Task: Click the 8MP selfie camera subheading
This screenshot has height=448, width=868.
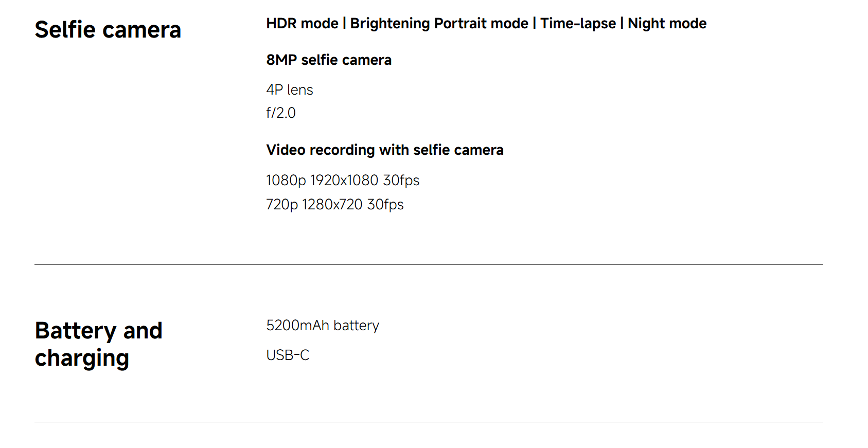Action: 329,60
